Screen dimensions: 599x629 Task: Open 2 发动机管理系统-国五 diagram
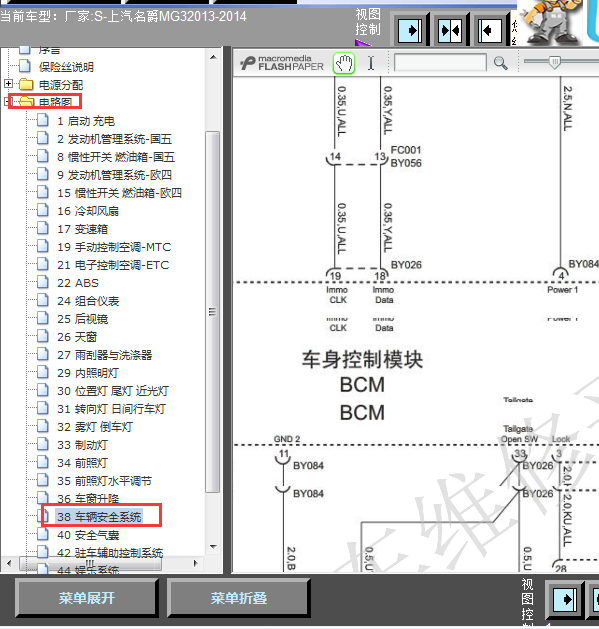[x=114, y=139]
